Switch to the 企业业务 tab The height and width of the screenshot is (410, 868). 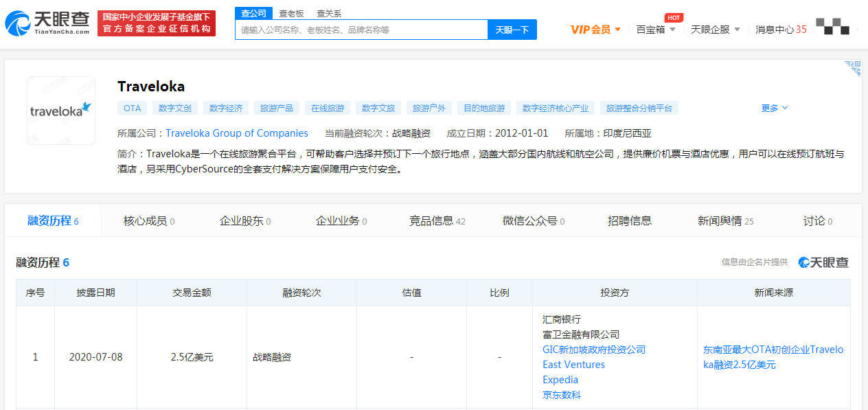(x=341, y=220)
